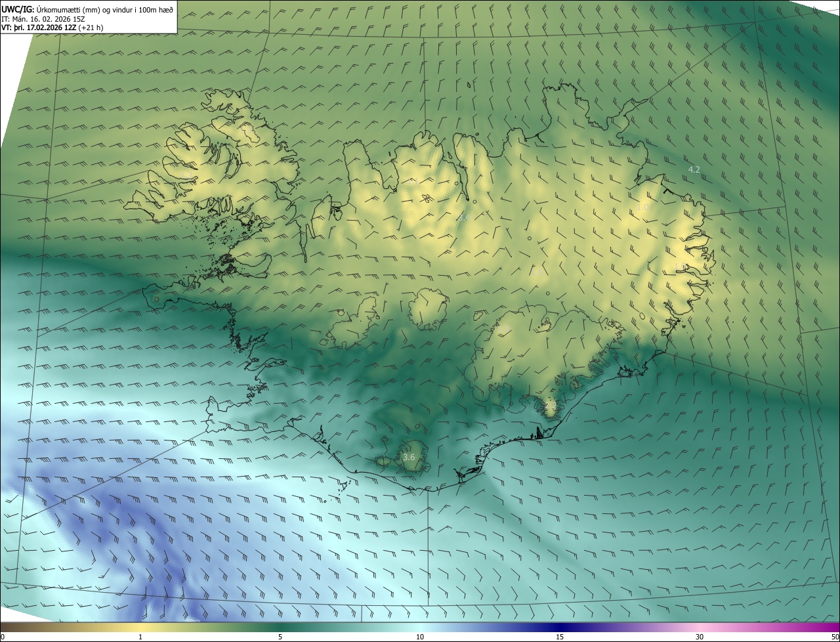The width and height of the screenshot is (840, 642).
Task: Click the 1.6 precipitation value label
Action: coord(537,272)
